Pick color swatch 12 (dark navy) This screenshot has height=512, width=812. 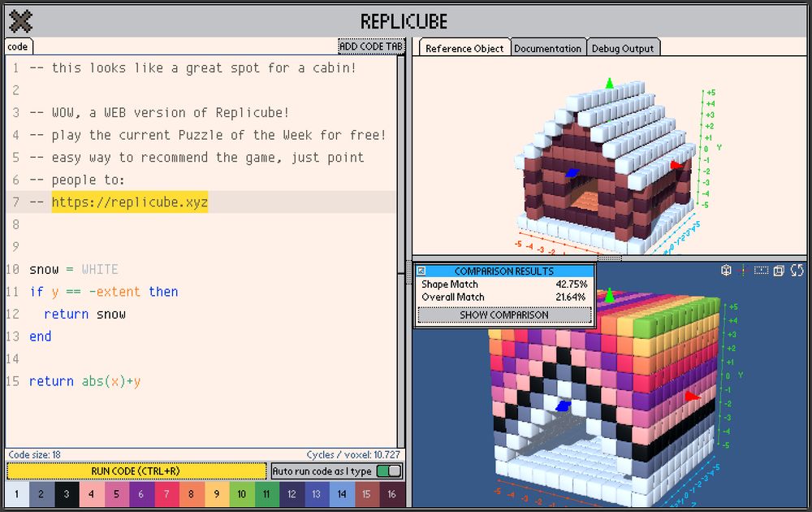(x=292, y=494)
